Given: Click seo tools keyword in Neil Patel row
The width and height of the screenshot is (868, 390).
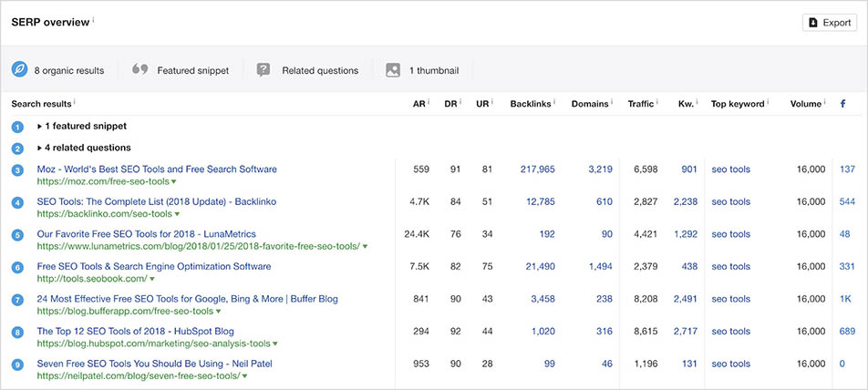Looking at the screenshot, I should 730,364.
